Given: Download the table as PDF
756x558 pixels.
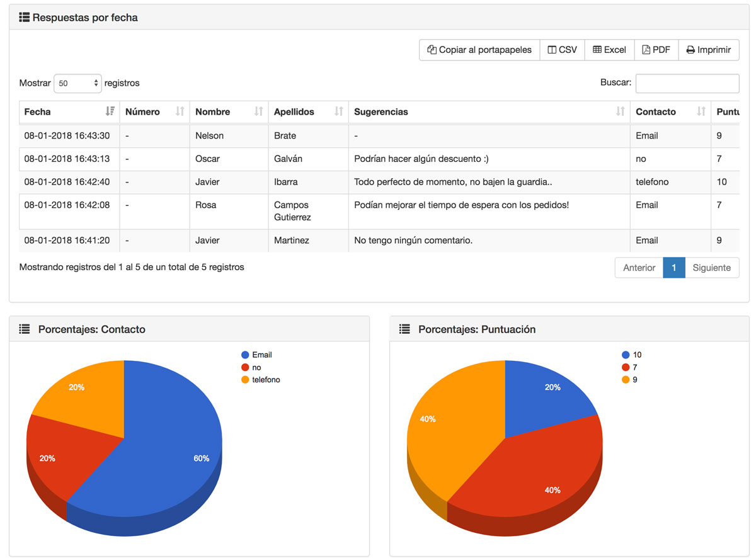Looking at the screenshot, I should pyautogui.click(x=656, y=50).
